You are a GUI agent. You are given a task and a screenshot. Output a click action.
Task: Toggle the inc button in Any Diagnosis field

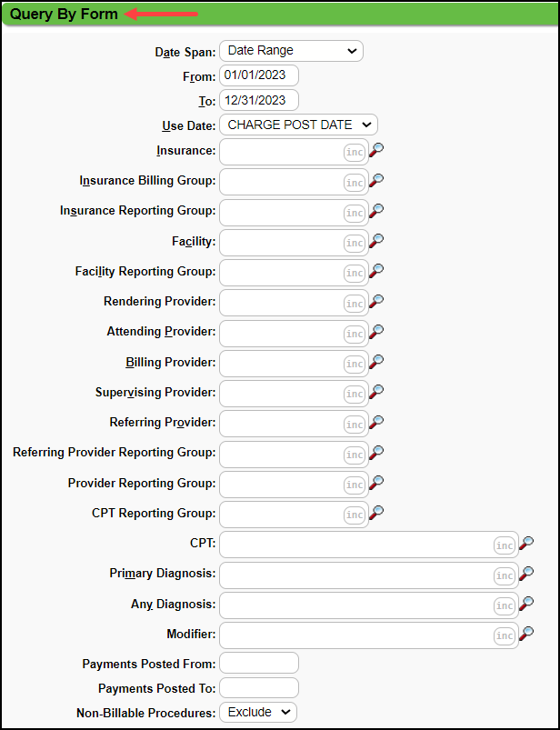(504, 605)
